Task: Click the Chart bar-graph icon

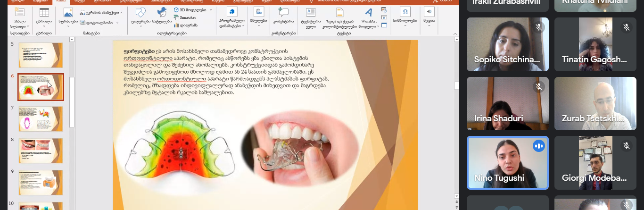Action: click(x=176, y=25)
